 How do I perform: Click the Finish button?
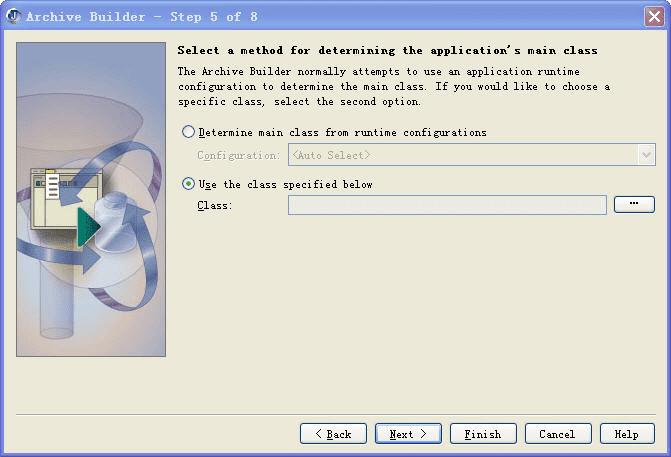[483, 434]
